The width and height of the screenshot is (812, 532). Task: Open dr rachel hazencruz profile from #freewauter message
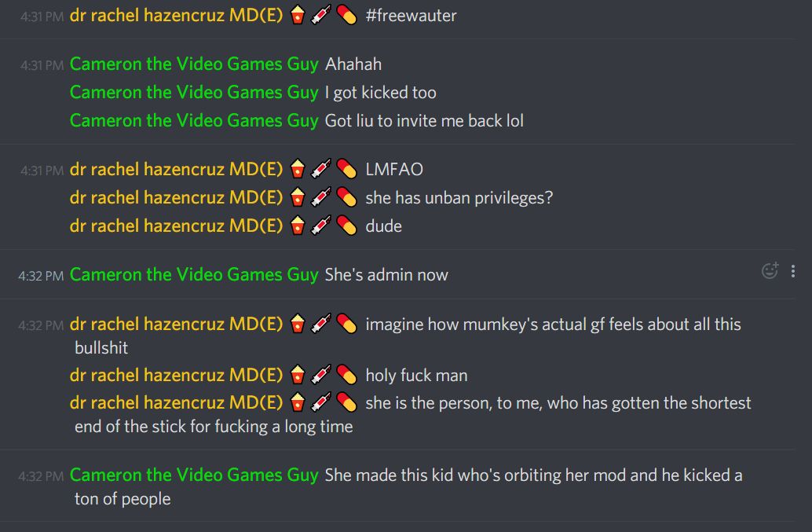pos(176,16)
